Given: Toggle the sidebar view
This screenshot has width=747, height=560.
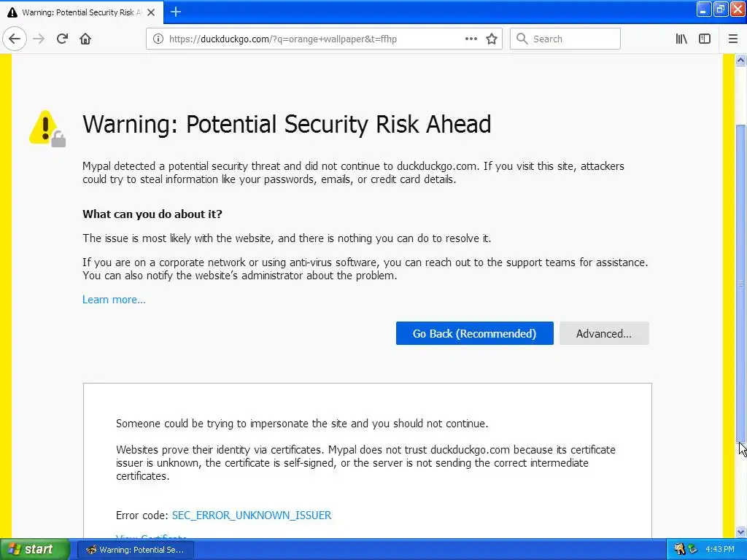Looking at the screenshot, I should pyautogui.click(x=705, y=39).
